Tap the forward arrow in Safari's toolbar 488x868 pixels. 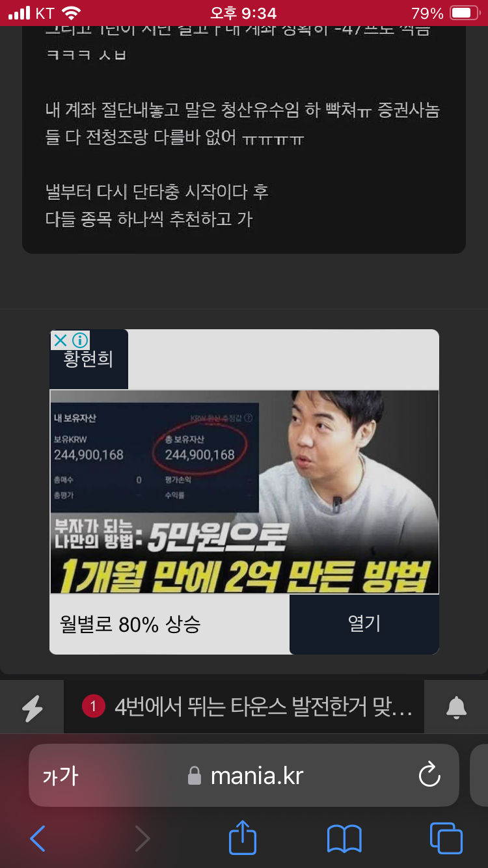142,838
